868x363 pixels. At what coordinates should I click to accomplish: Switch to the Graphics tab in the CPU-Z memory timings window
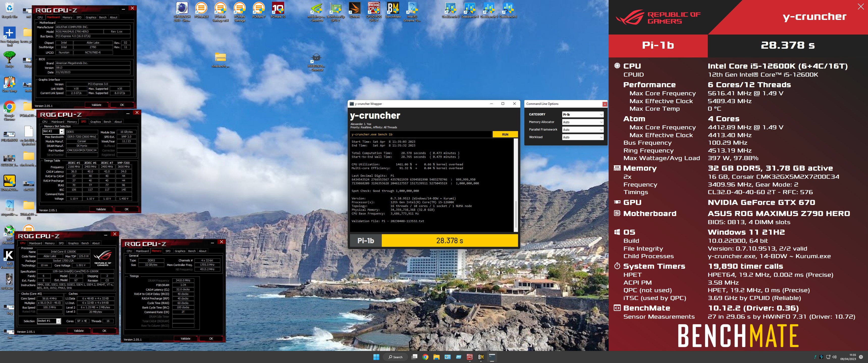pos(180,251)
